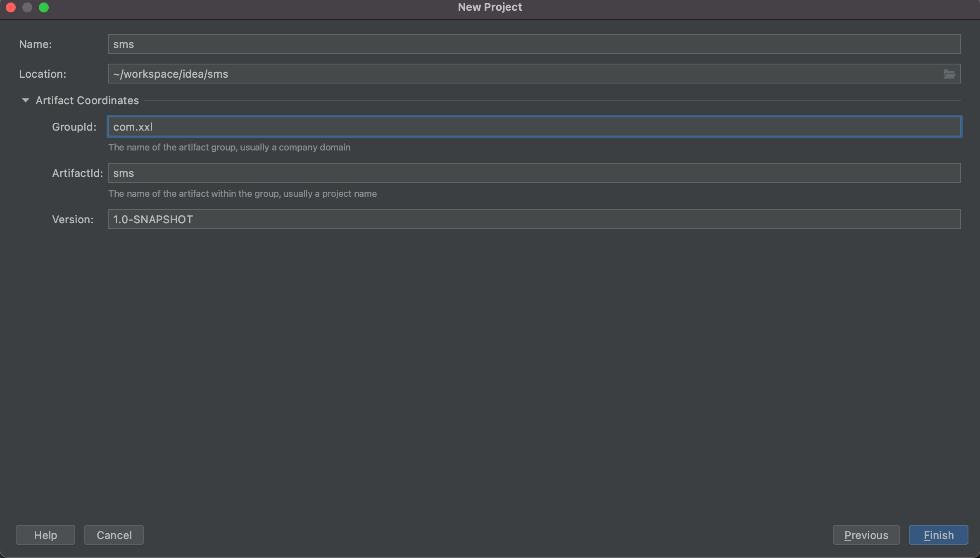Click the New Project title bar text
Image resolution: width=980 pixels, height=558 pixels.
click(x=490, y=7)
